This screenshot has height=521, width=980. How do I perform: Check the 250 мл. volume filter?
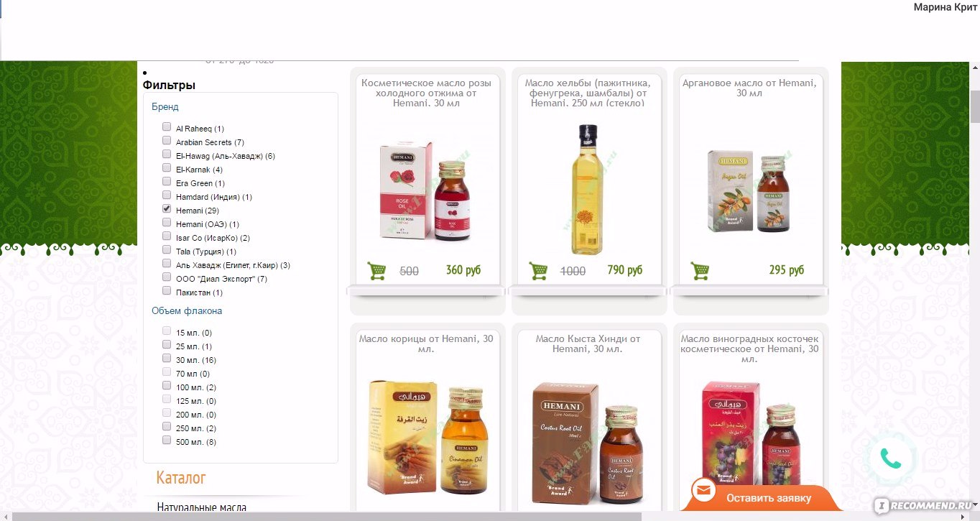(167, 428)
